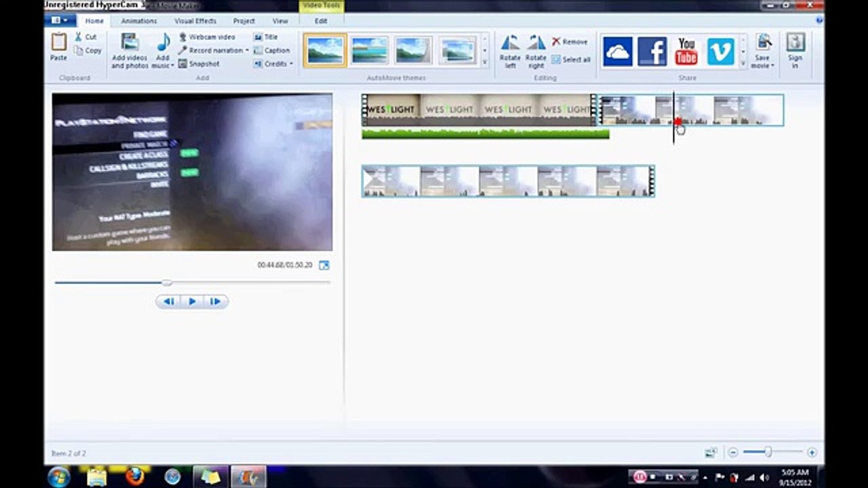Click the timeline zoom slider handle
The height and width of the screenshot is (488, 868).
[x=768, y=452]
